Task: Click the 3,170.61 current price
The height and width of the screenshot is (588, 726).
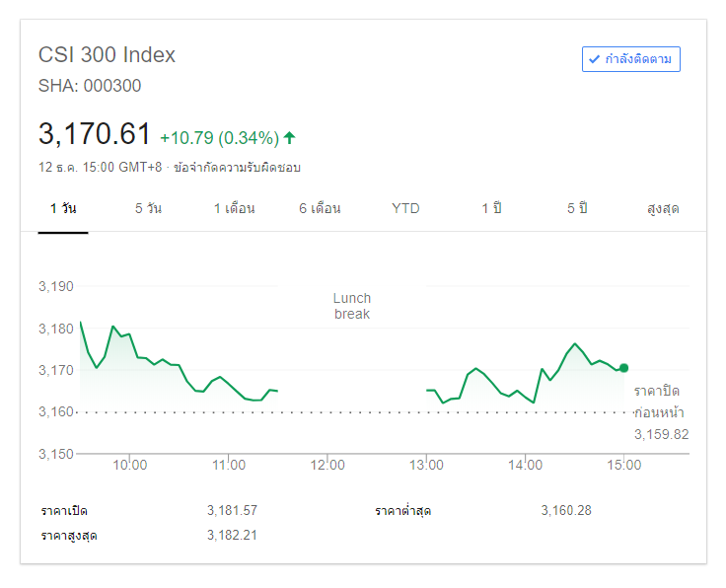Action: (x=95, y=134)
